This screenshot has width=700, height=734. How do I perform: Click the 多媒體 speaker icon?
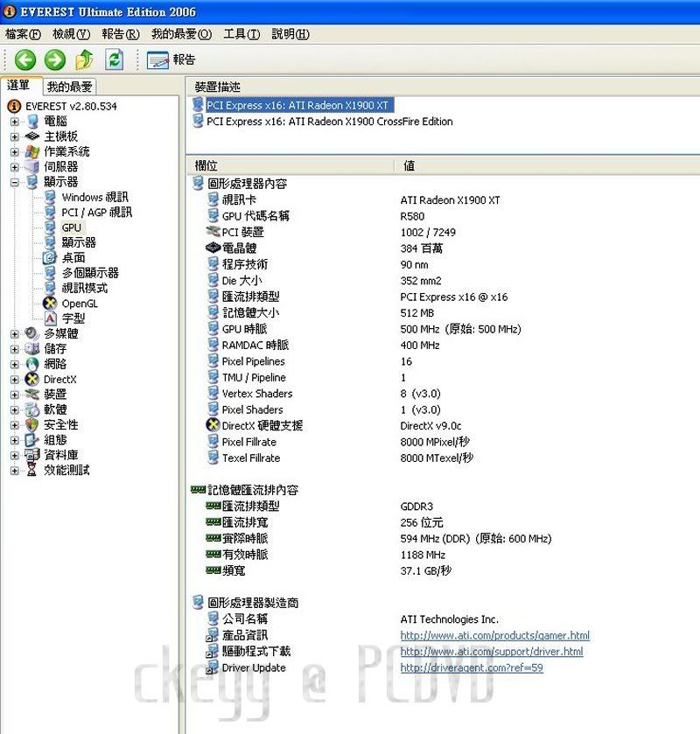[31, 334]
